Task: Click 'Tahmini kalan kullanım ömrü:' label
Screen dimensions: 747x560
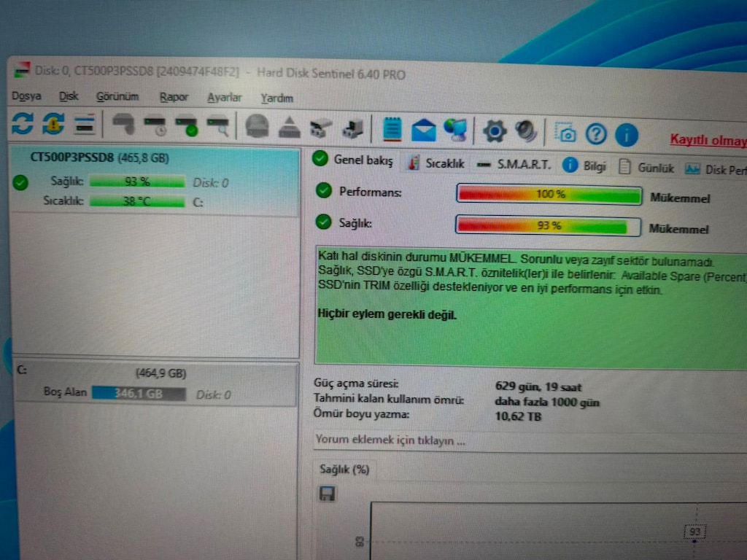Action: [x=388, y=399]
